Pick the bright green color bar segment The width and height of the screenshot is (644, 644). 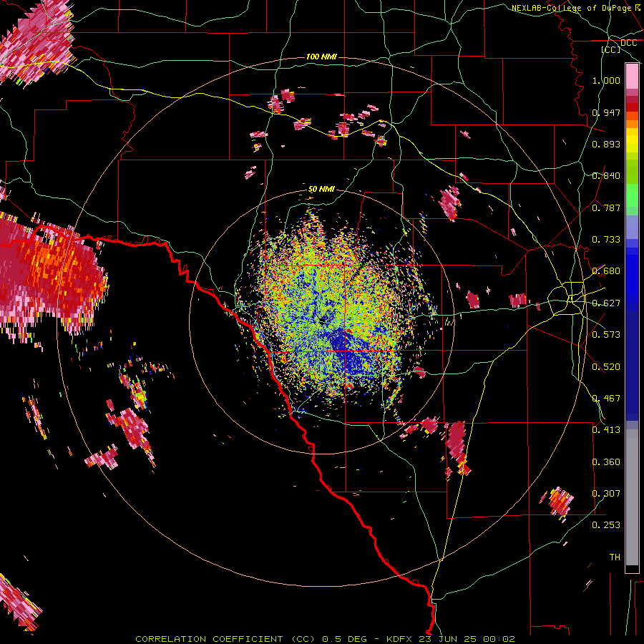632,196
